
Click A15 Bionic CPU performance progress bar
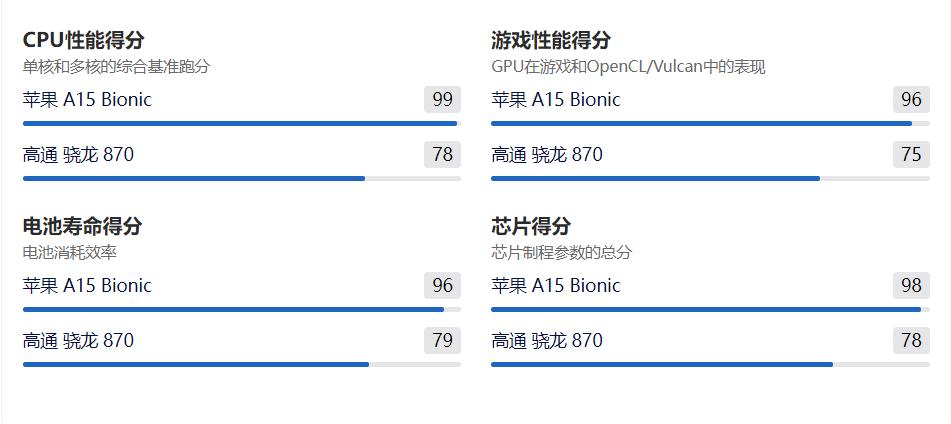tap(240, 123)
